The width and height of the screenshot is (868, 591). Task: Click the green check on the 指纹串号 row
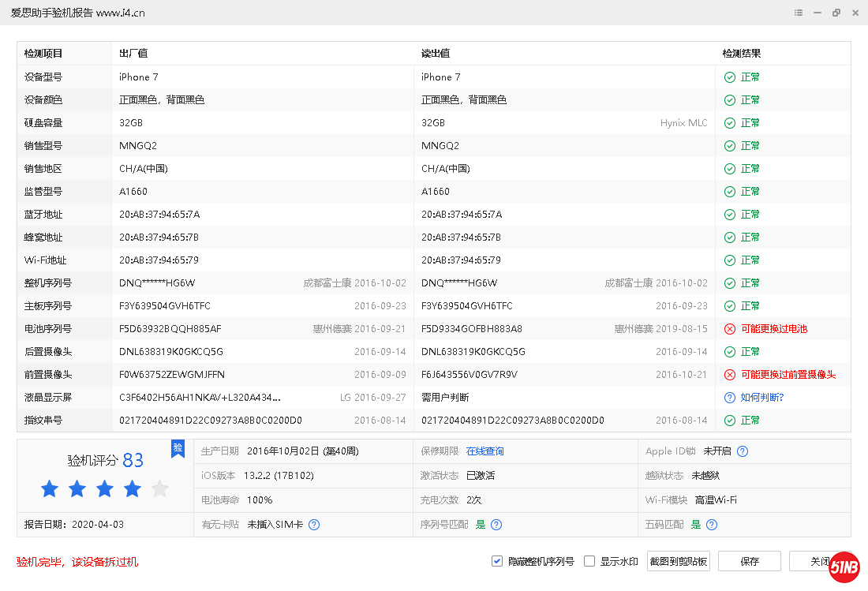point(729,420)
